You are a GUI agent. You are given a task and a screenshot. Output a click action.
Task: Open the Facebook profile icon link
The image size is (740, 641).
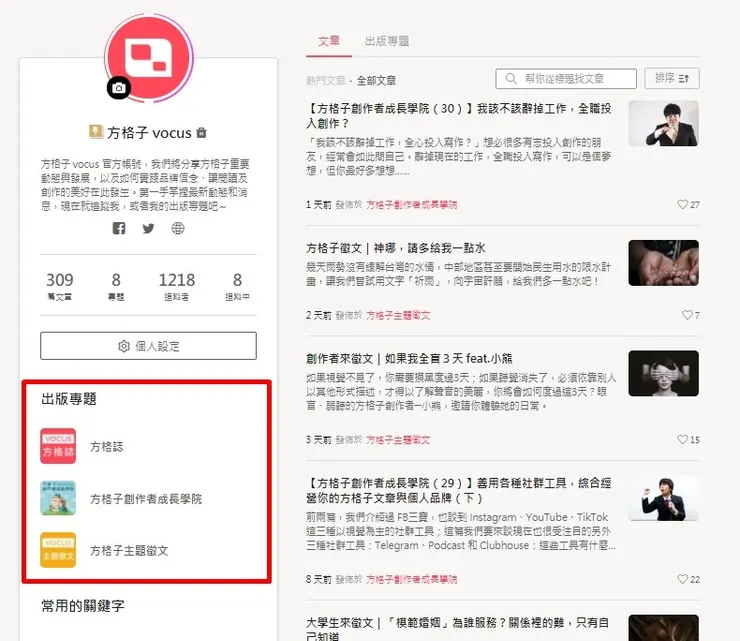[x=119, y=228]
